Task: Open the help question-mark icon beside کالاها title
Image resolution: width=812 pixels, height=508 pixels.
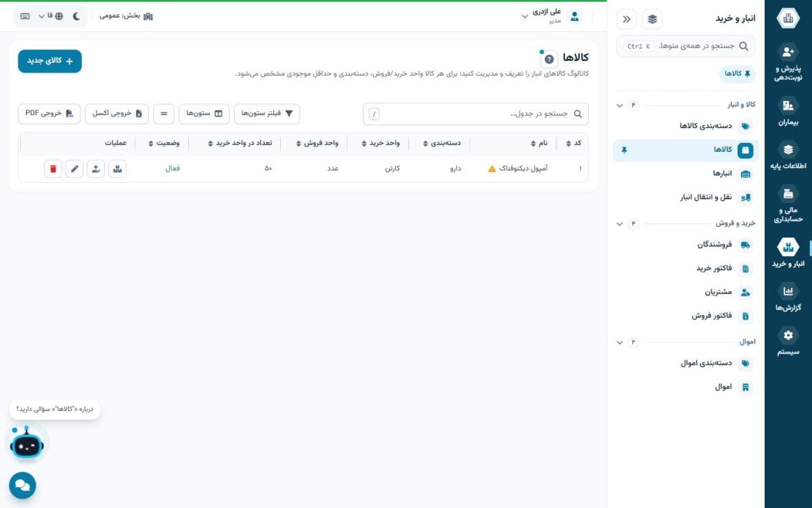Action: coord(549,59)
